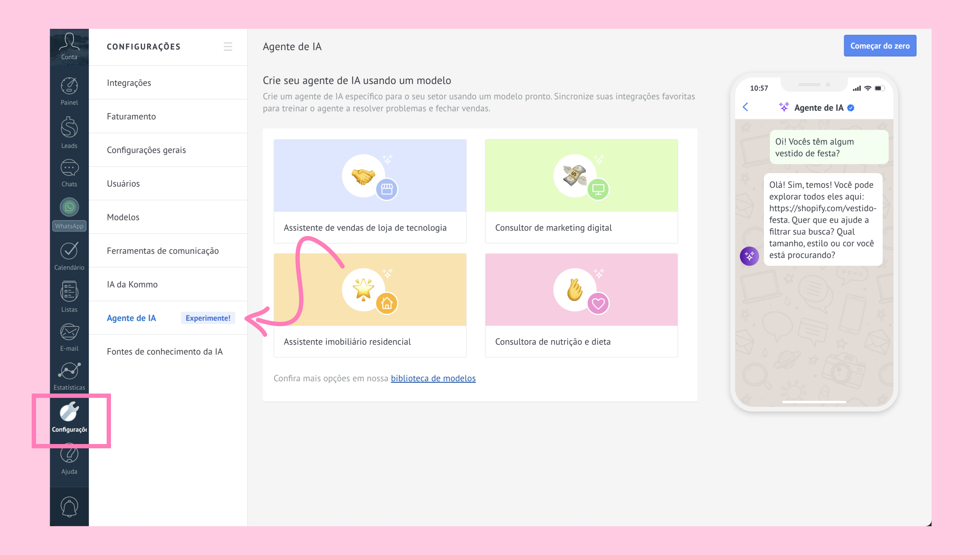This screenshot has width=980, height=555.
Task: Open Fontes de conhecimento da IA
Action: click(x=168, y=351)
